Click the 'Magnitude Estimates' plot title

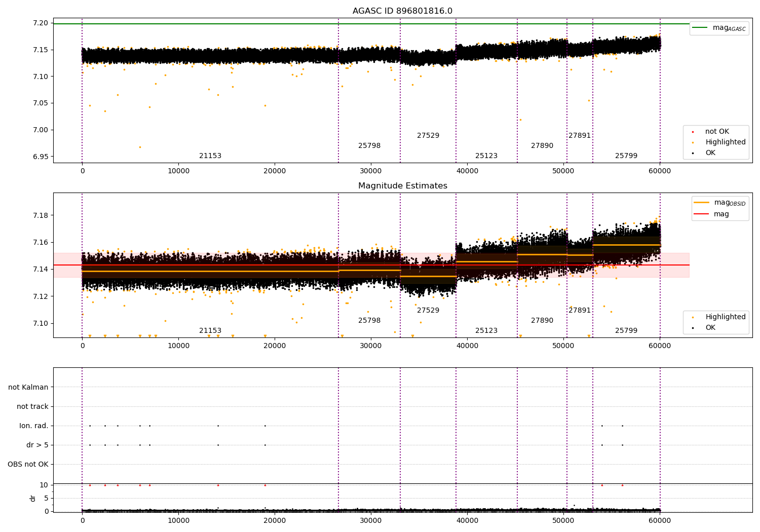click(x=403, y=186)
